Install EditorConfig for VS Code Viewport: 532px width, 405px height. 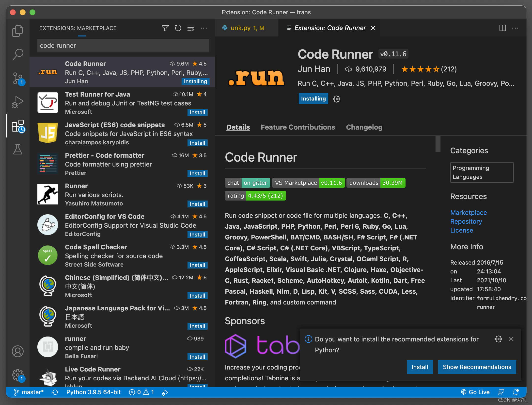[x=197, y=235]
